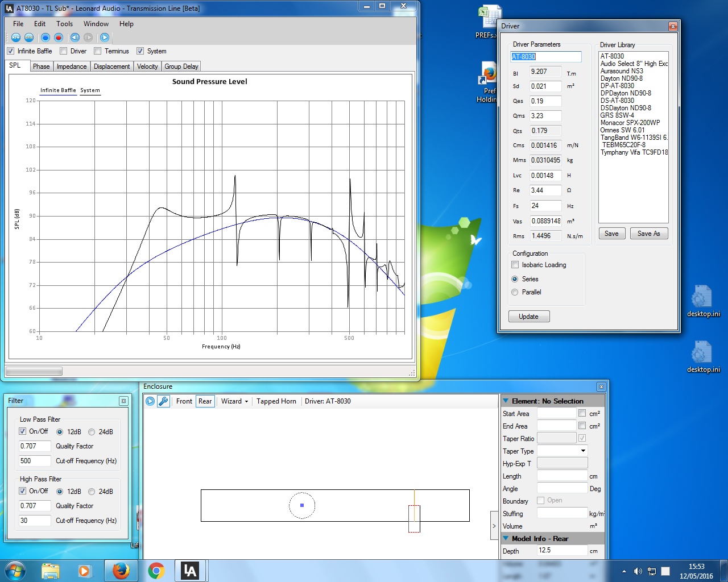
Task: Open the File menu
Action: click(18, 24)
